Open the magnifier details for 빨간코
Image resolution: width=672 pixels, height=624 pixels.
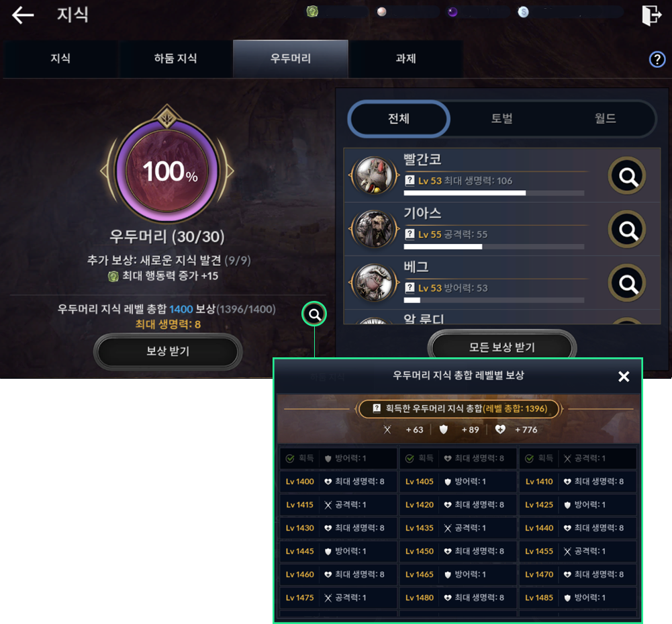pyautogui.click(x=627, y=175)
